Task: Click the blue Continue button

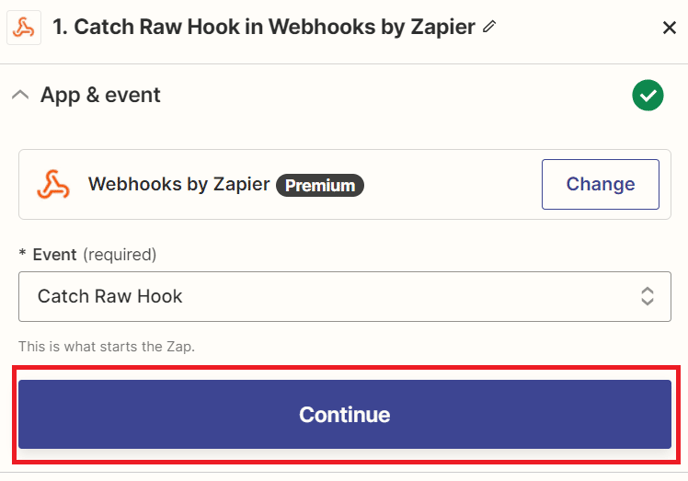Action: pos(344,414)
